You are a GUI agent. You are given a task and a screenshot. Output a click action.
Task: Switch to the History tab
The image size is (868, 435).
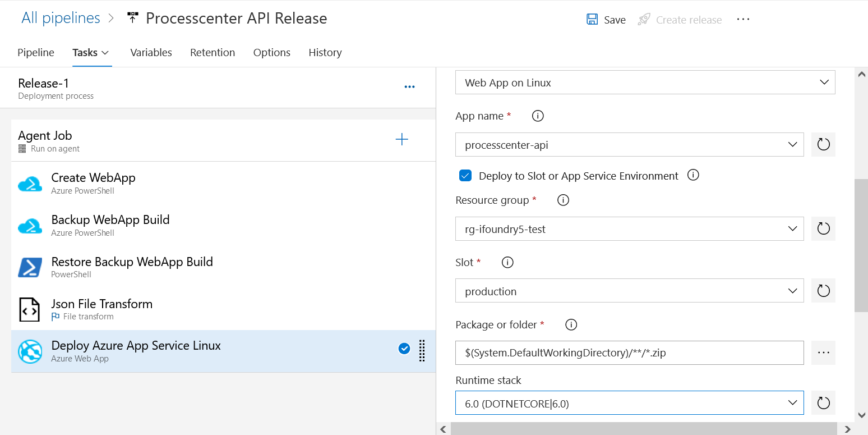point(325,52)
